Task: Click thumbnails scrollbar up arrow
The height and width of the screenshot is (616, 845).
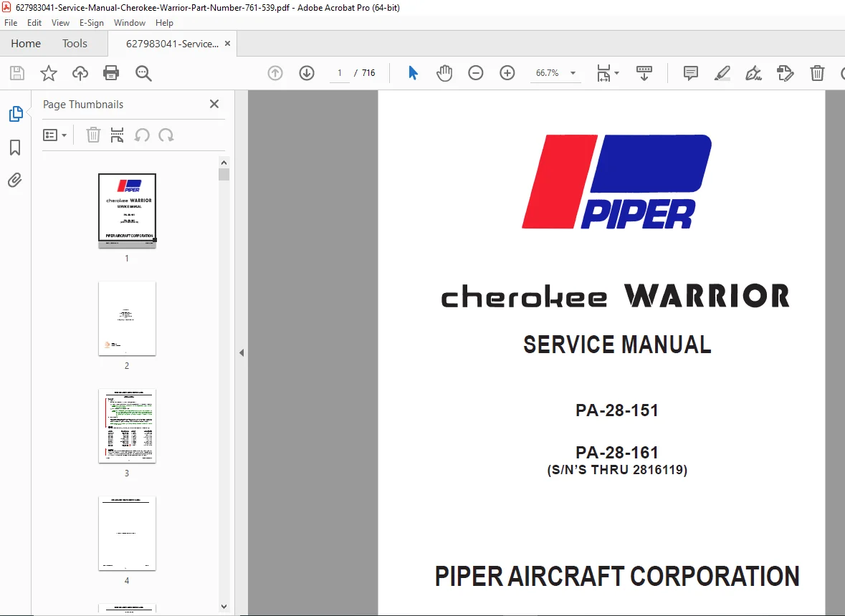Action: tap(224, 163)
